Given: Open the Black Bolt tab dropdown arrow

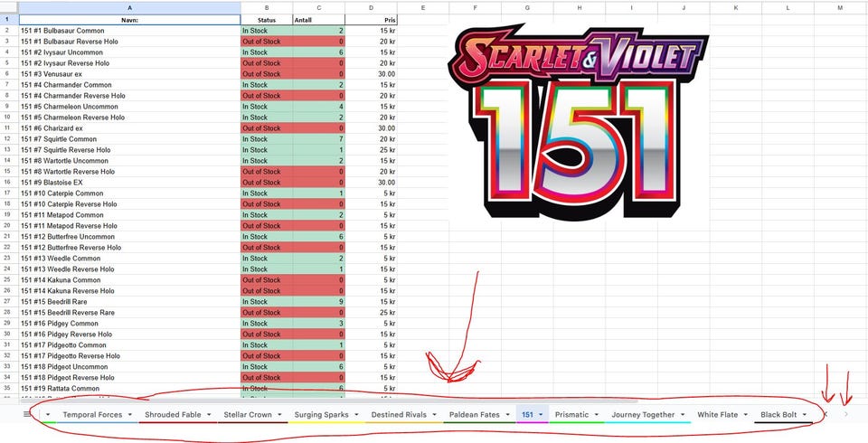Looking at the screenshot, I should 805,414.
